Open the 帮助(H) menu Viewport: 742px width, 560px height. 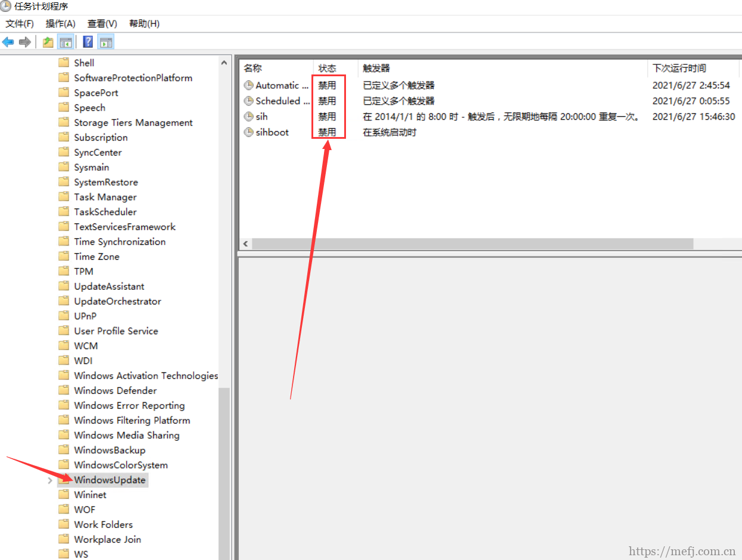[x=144, y=24]
